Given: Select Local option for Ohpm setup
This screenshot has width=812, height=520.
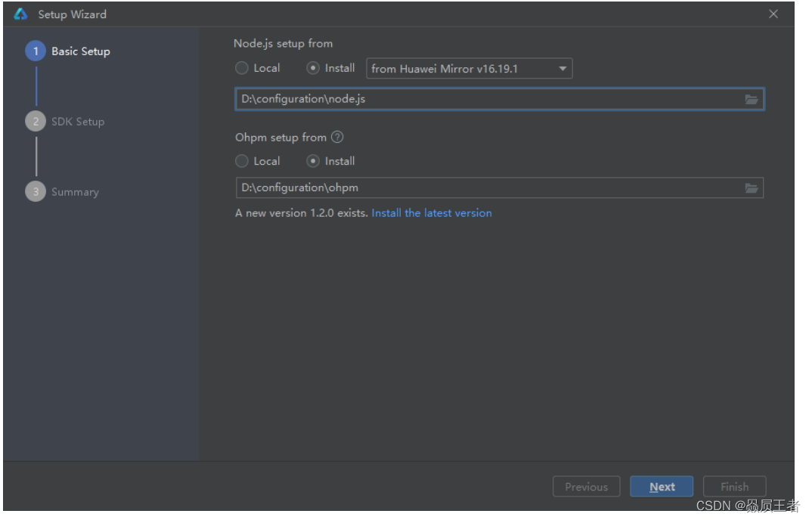Looking at the screenshot, I should click(x=257, y=161).
